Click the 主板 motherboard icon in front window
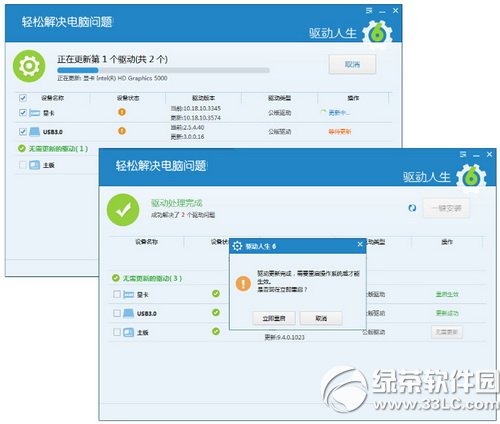The width and height of the screenshot is (500, 424). [128, 332]
